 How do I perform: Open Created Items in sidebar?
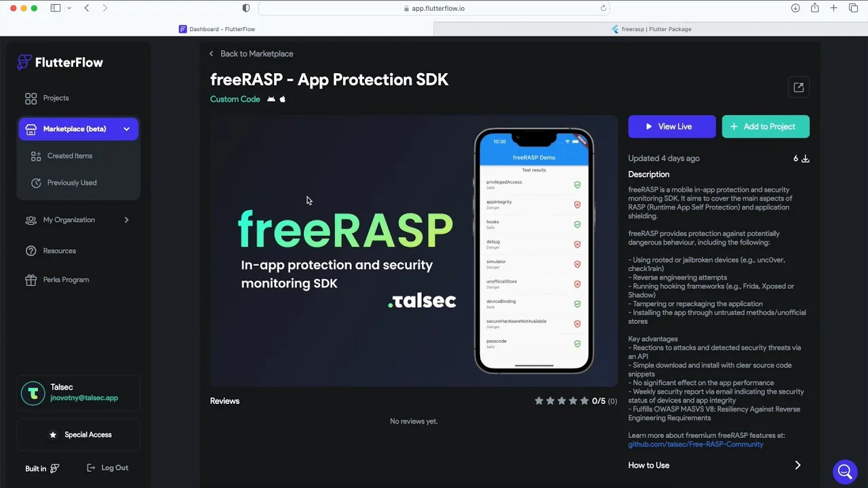70,156
